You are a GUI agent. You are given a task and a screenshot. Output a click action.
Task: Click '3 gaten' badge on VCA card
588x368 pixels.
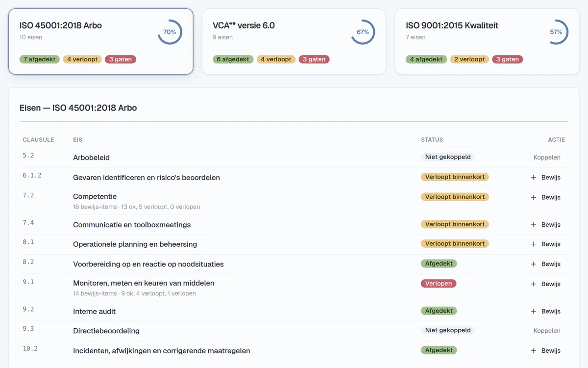point(314,59)
